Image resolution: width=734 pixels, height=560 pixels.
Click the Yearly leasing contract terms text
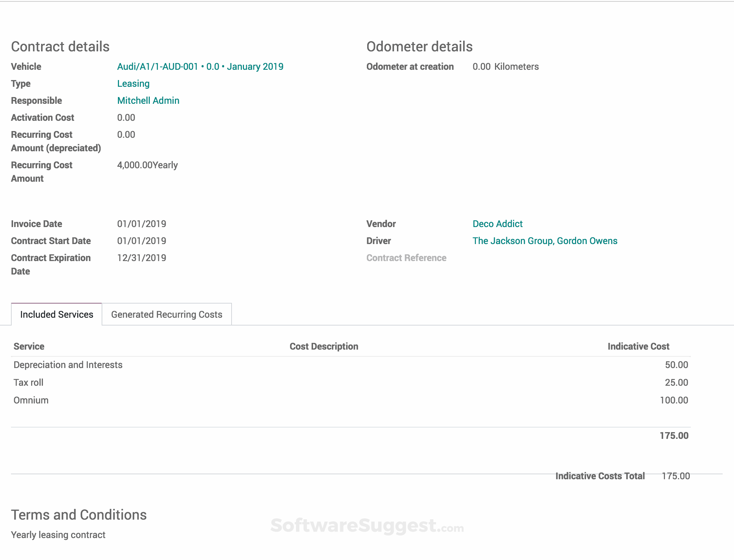pos(58,535)
